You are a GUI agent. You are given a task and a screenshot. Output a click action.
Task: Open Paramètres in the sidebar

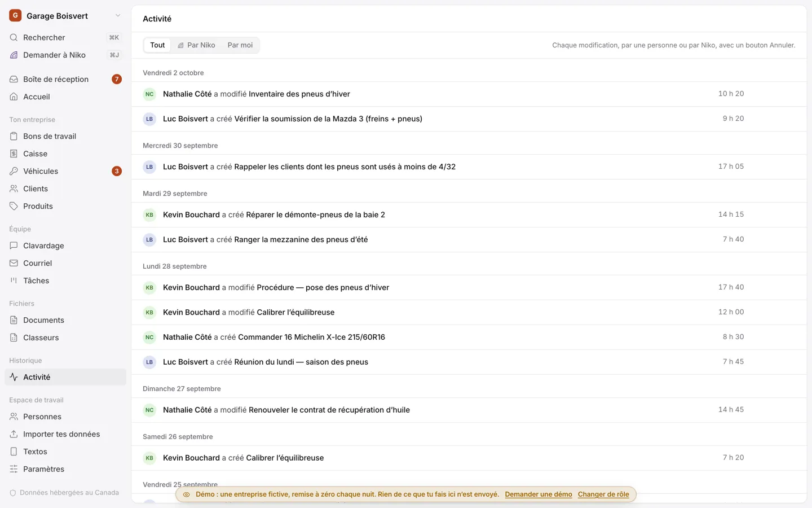coord(65,469)
